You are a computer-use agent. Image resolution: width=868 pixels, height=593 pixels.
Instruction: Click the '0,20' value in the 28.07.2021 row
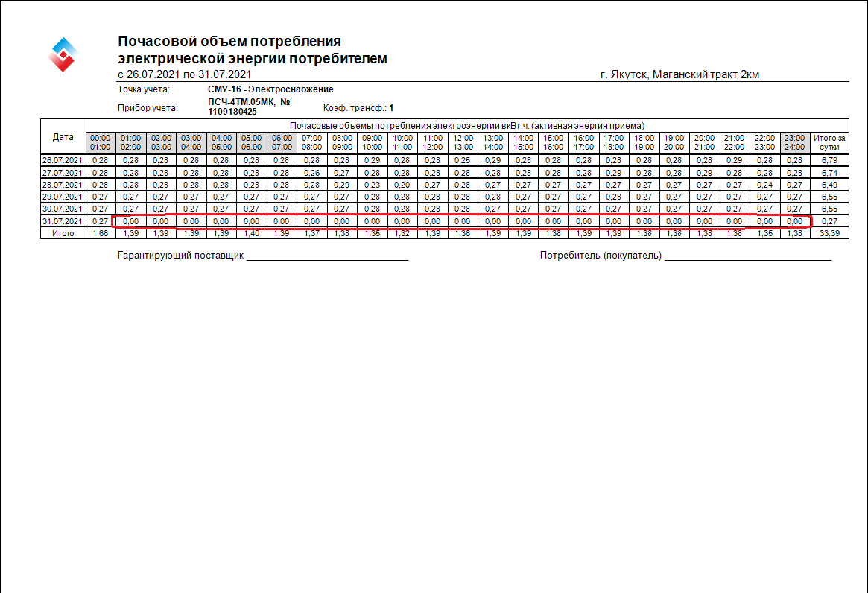point(402,185)
